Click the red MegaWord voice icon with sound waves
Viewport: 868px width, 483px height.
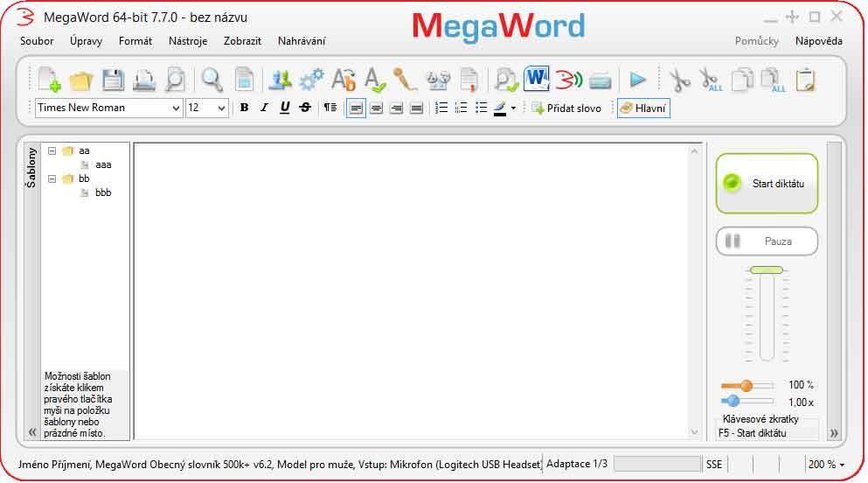[x=568, y=80]
